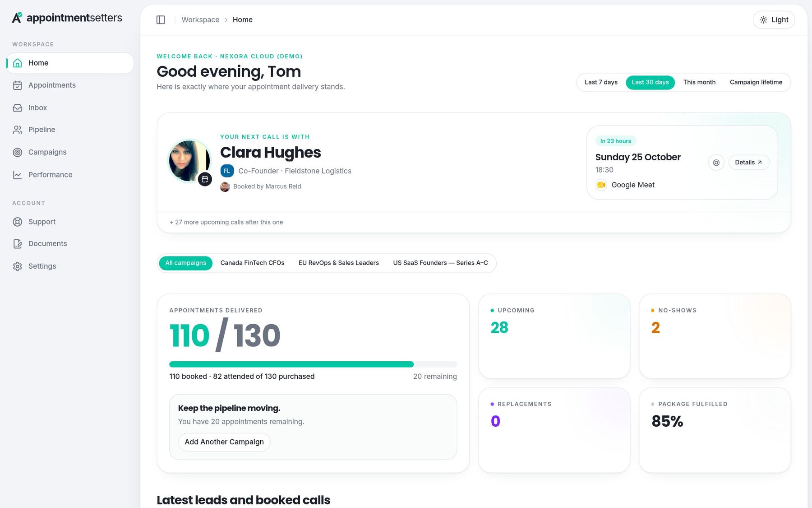
Task: Toggle the Light theme switch
Action: tap(774, 20)
